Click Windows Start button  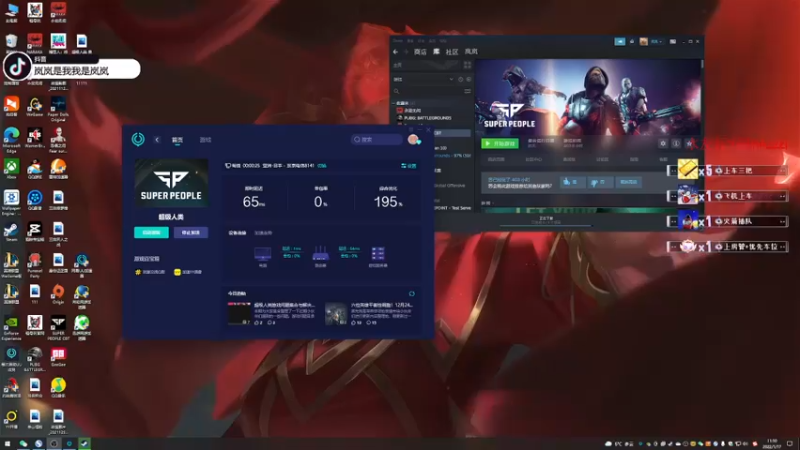pyautogui.click(x=7, y=444)
